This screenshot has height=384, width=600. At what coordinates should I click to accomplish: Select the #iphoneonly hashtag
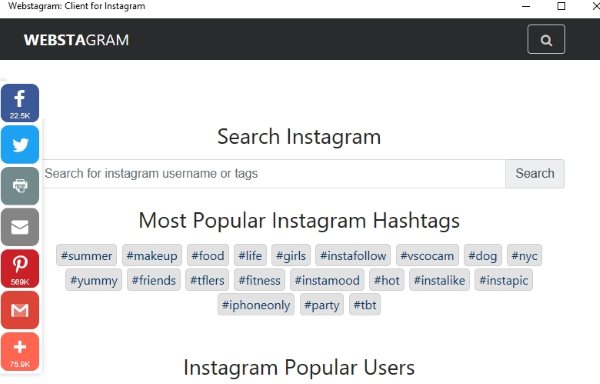[256, 305]
